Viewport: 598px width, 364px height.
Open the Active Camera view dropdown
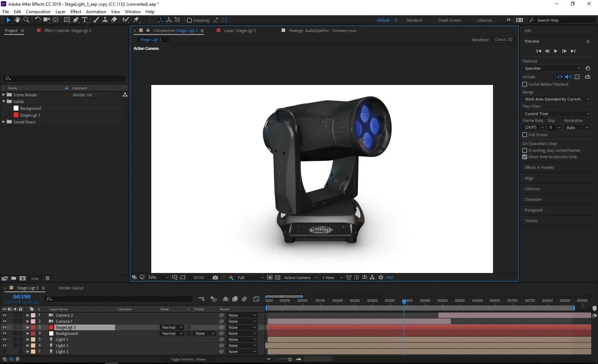coord(300,278)
